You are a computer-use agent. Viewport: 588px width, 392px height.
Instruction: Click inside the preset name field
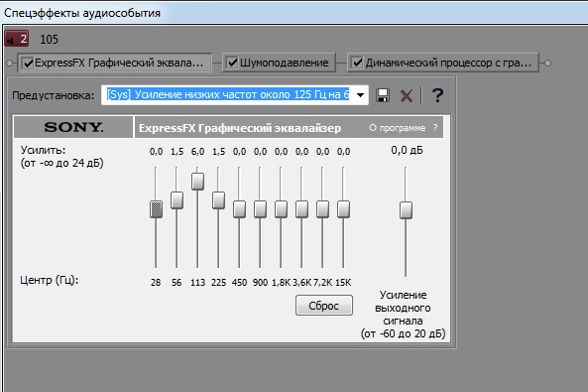point(228,94)
